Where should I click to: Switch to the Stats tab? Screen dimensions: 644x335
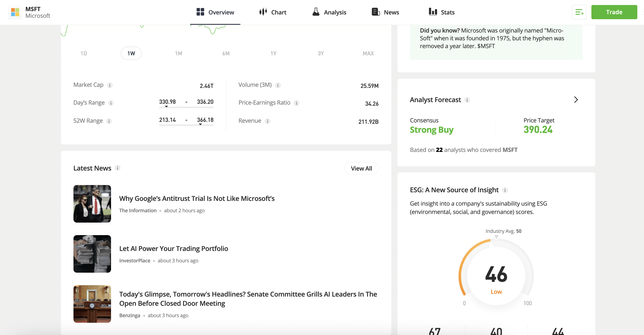tap(442, 12)
